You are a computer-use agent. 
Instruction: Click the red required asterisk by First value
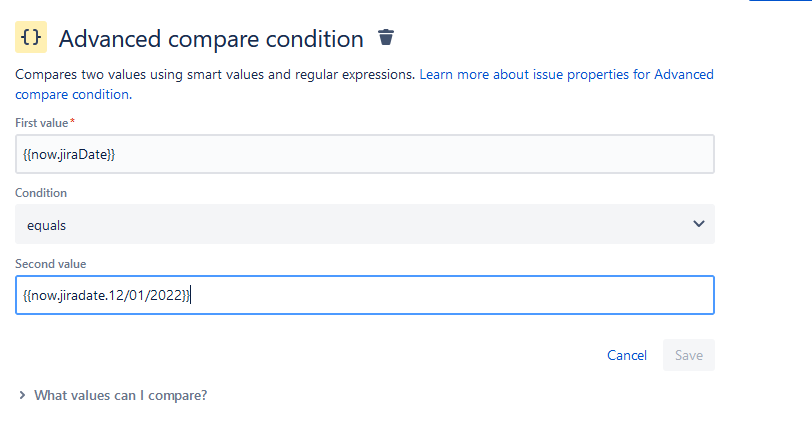click(x=73, y=121)
